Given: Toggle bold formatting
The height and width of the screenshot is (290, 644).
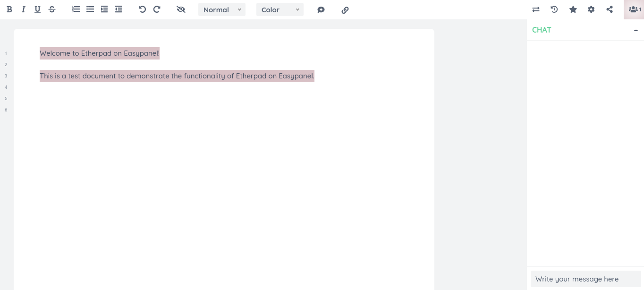Looking at the screenshot, I should 9,9.
